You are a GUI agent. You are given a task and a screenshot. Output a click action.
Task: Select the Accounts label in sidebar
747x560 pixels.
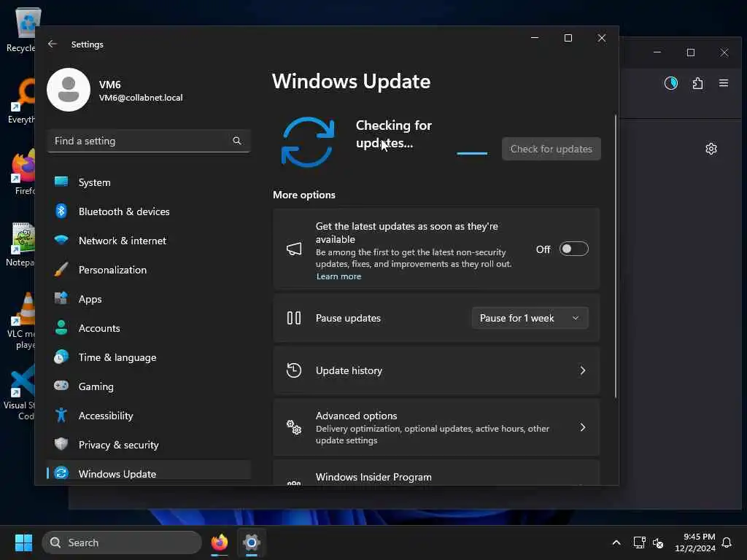[99, 328]
